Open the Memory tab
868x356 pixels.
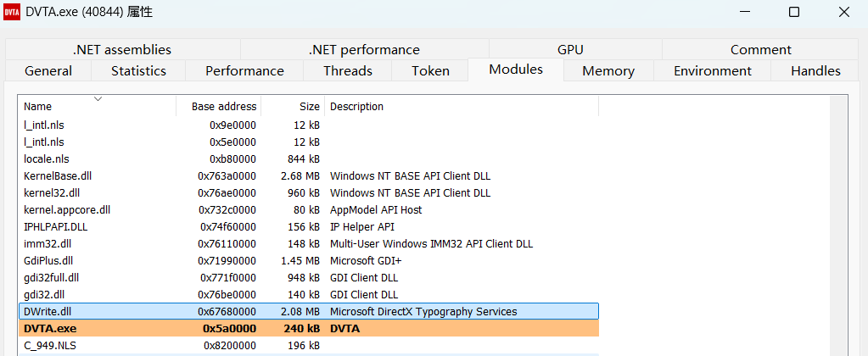click(x=608, y=71)
